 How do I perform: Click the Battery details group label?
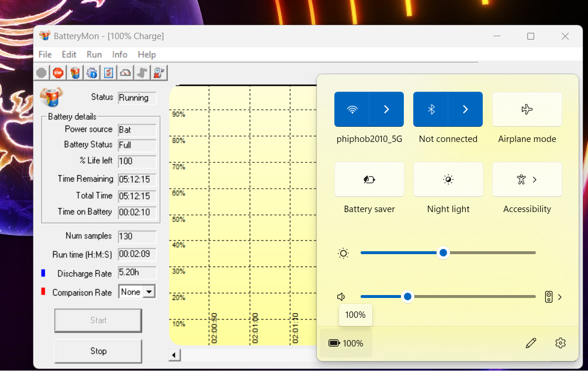coord(72,116)
